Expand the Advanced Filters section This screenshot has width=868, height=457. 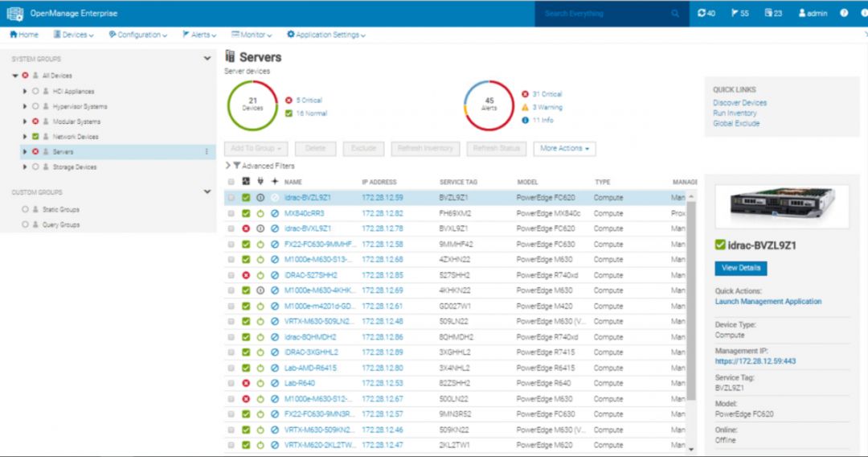tap(227, 166)
